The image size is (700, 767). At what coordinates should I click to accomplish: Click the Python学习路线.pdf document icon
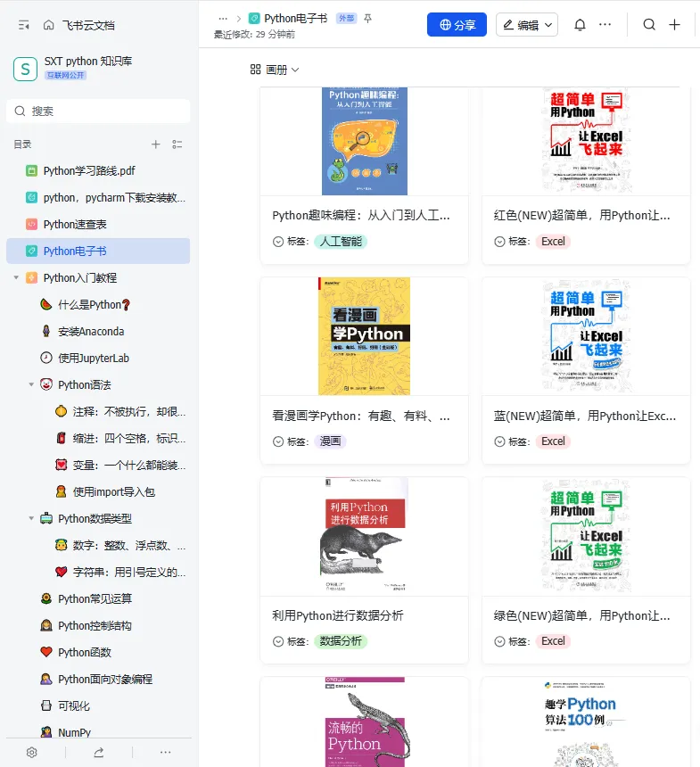click(31, 170)
